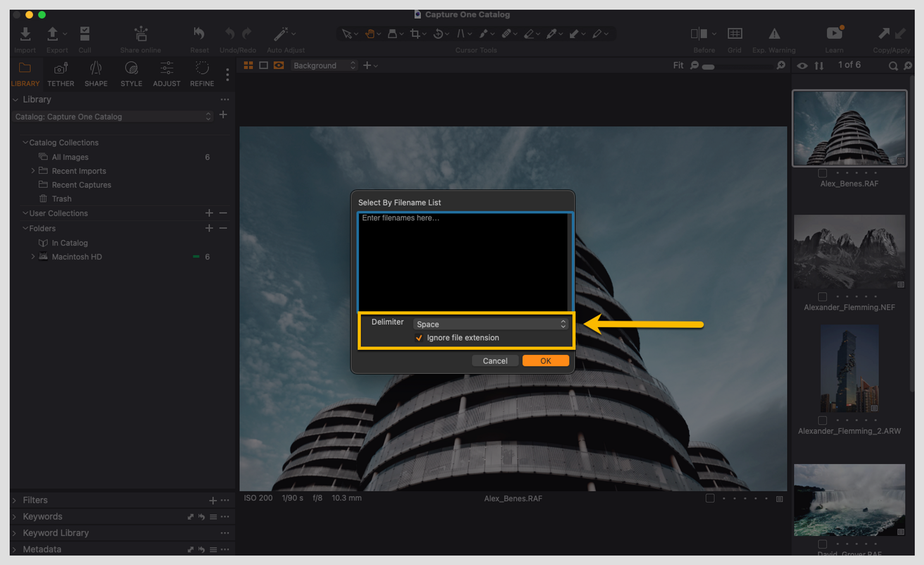Switch to single image viewer icon
Screen dimensions: 924x565
(x=263, y=66)
